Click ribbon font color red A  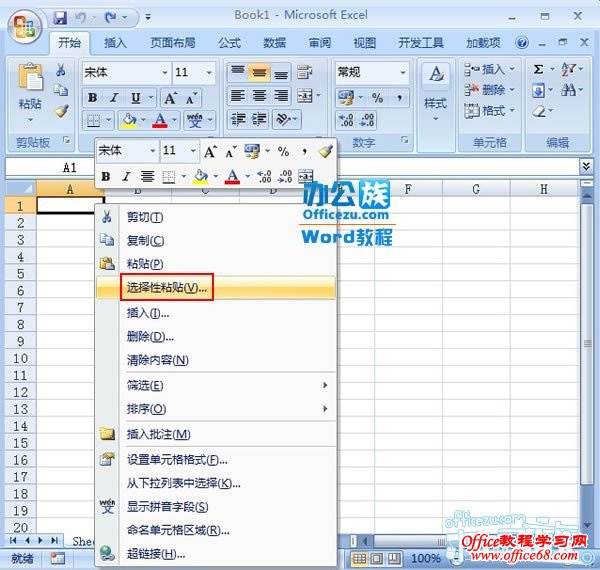pos(160,120)
